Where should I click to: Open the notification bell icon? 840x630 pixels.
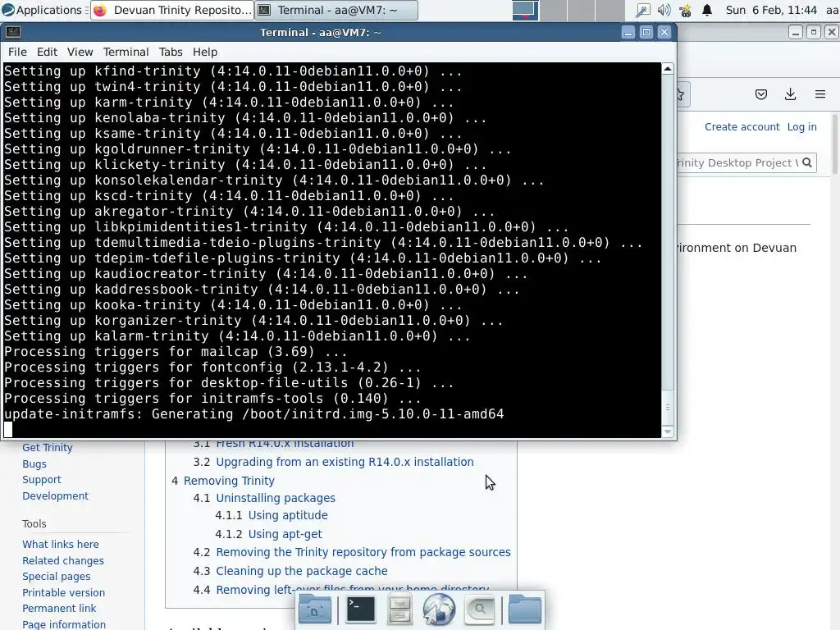(x=707, y=10)
